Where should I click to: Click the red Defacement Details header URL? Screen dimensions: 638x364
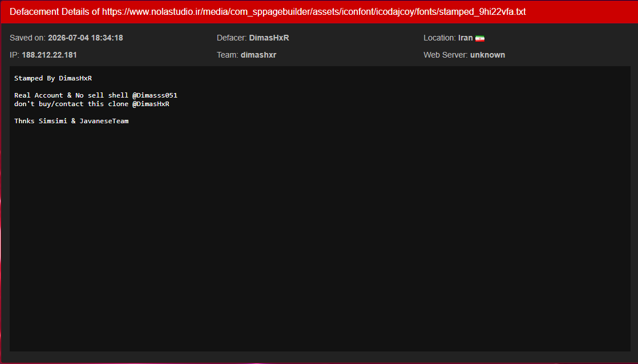coord(314,12)
